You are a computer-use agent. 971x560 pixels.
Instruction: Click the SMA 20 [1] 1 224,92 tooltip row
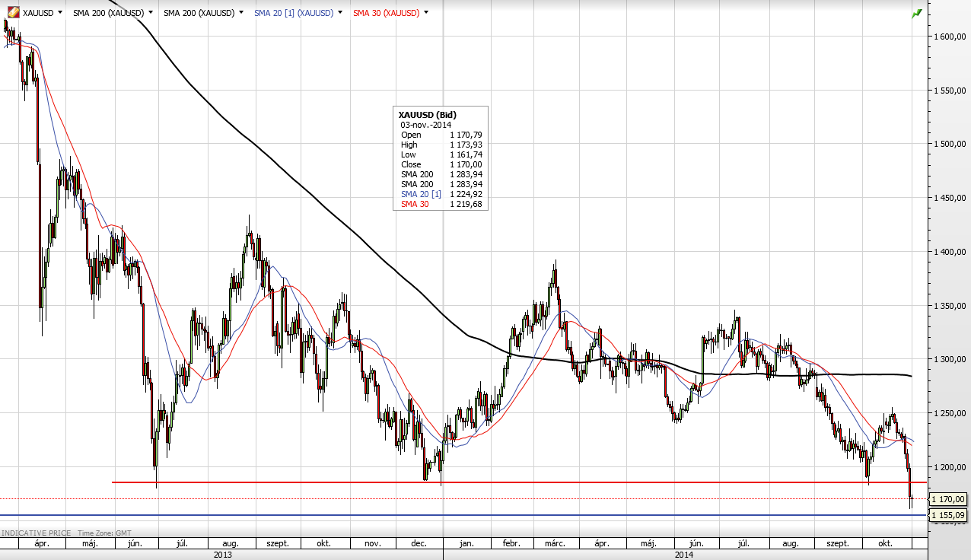tap(441, 194)
